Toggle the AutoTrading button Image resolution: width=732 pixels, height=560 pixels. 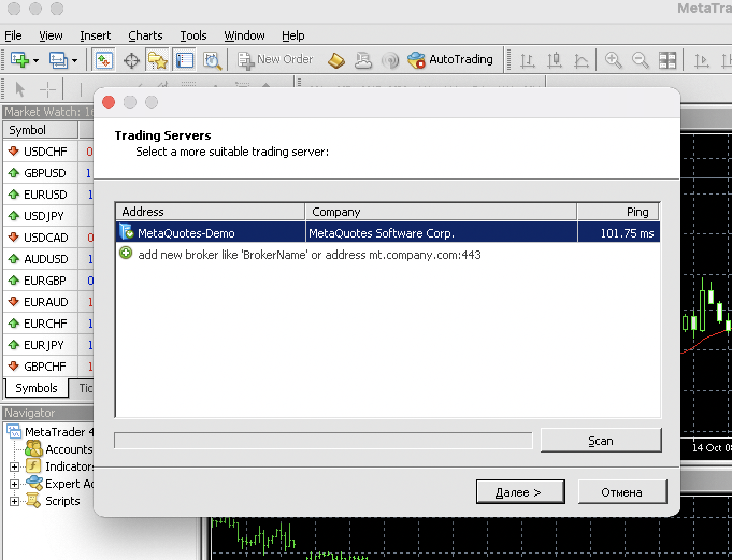(x=450, y=60)
